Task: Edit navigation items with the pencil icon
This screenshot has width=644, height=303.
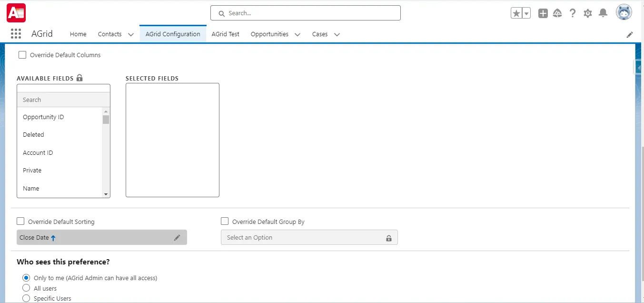Action: pyautogui.click(x=630, y=34)
